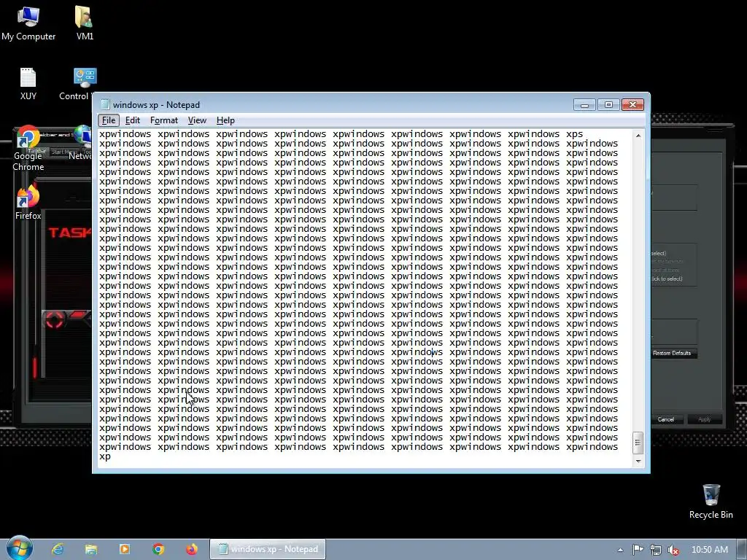Select the My Computer desktop icon
Screen dimensions: 747x560
click(28, 23)
